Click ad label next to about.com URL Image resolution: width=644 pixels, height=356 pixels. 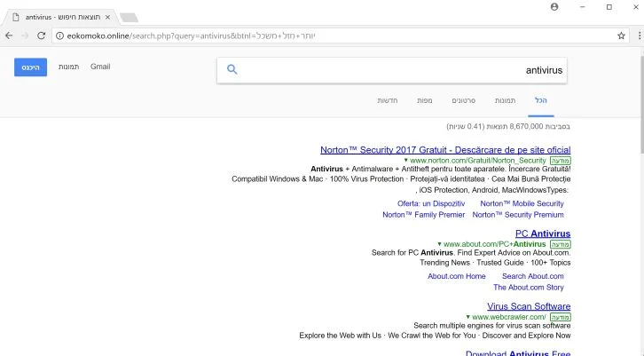coord(561,244)
